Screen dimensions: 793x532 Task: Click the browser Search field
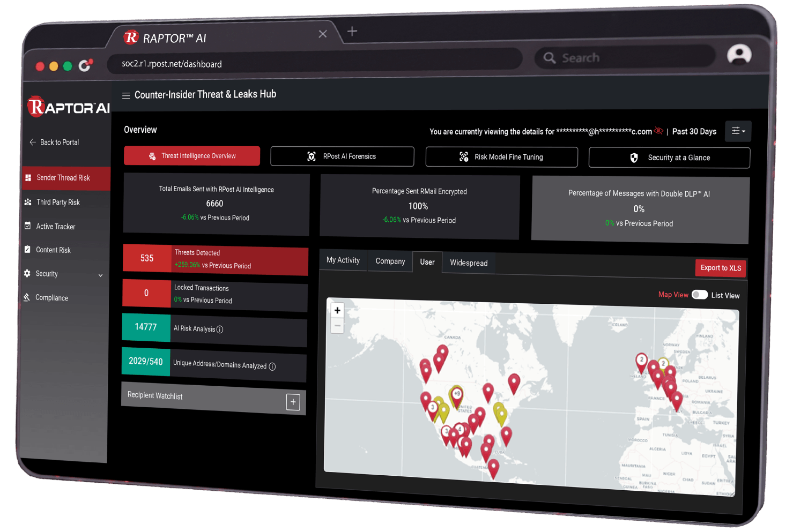[625, 57]
